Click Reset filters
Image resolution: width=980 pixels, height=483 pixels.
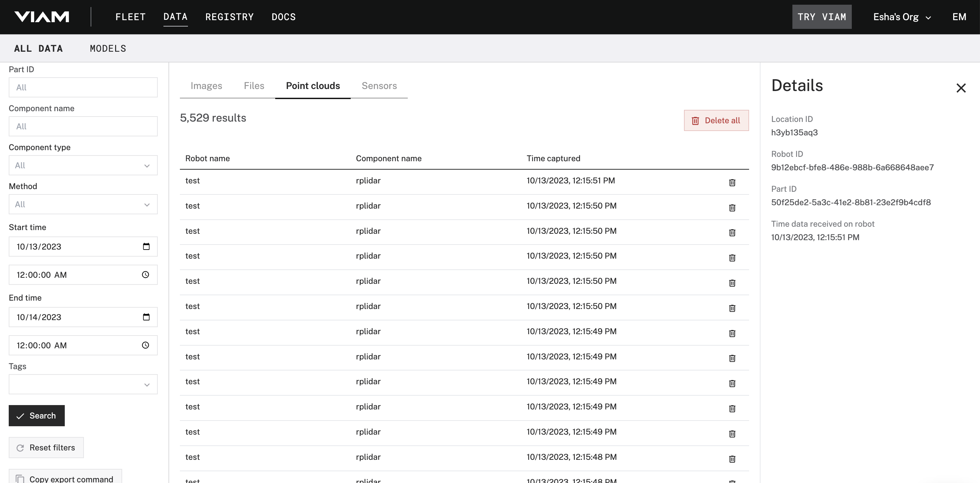click(46, 448)
